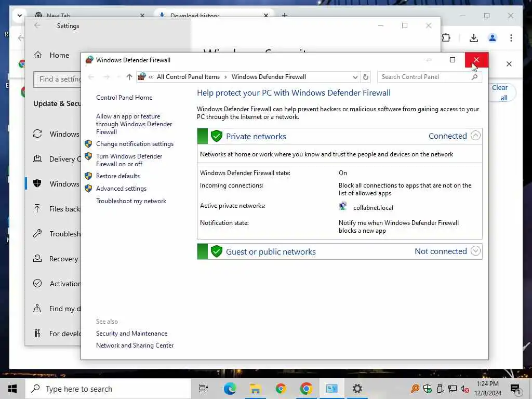Image resolution: width=532 pixels, height=399 pixels.
Task: Focus Find a setting search box in Settings
Action: 57,79
